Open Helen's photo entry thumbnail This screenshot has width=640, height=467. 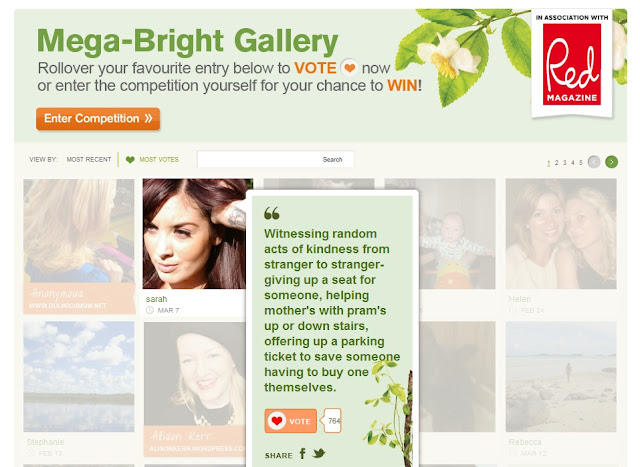[x=561, y=234]
